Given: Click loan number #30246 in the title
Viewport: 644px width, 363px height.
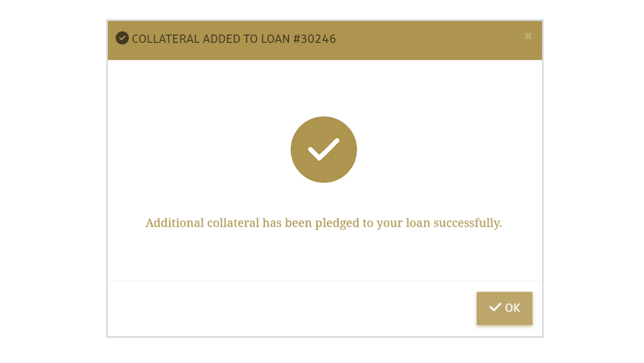Looking at the screenshot, I should click(314, 39).
